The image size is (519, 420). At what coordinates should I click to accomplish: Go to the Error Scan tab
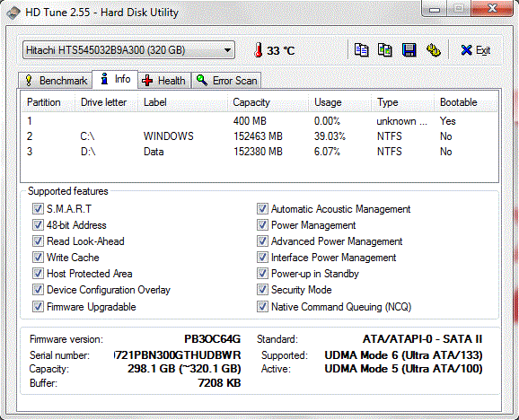[x=226, y=81]
